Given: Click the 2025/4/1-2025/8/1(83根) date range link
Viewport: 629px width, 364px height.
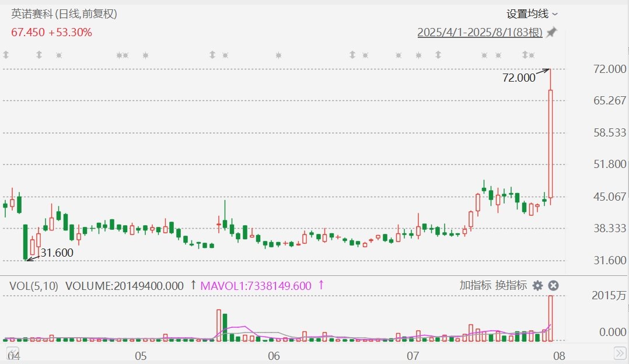Looking at the screenshot, I should coord(480,32).
